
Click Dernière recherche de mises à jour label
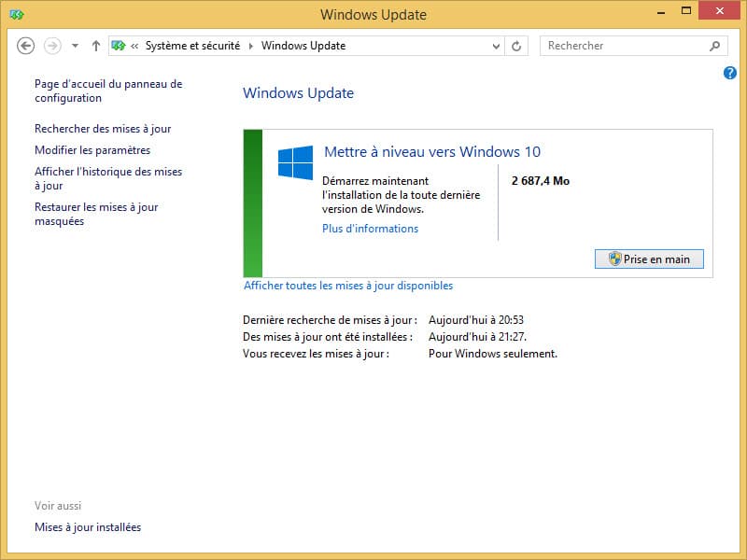(x=330, y=320)
